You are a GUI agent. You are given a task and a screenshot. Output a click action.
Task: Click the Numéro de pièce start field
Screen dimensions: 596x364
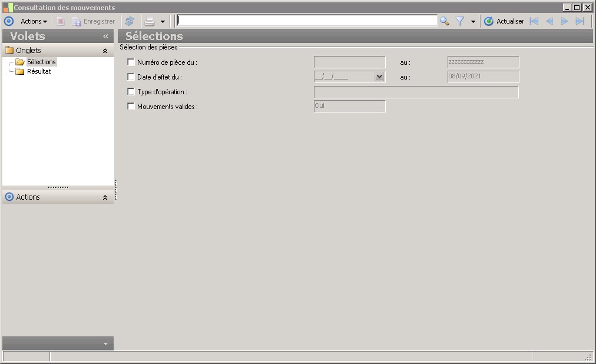coord(350,62)
